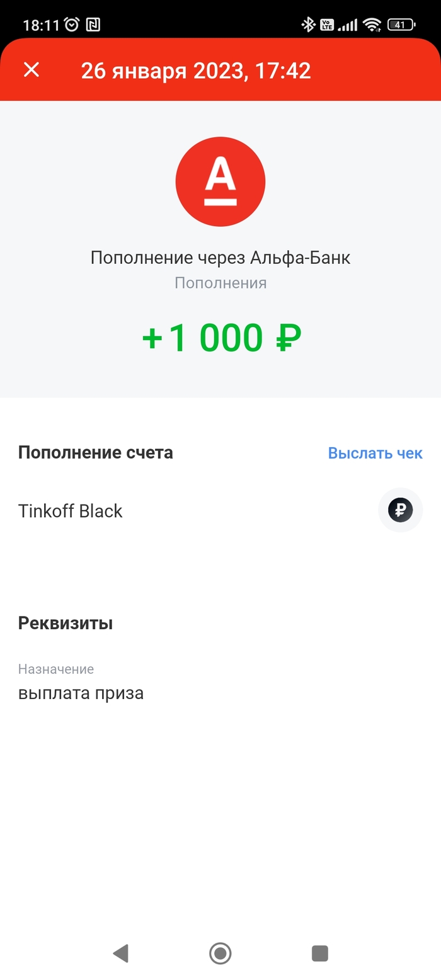Tap the "Пополнения" category label

220,283
